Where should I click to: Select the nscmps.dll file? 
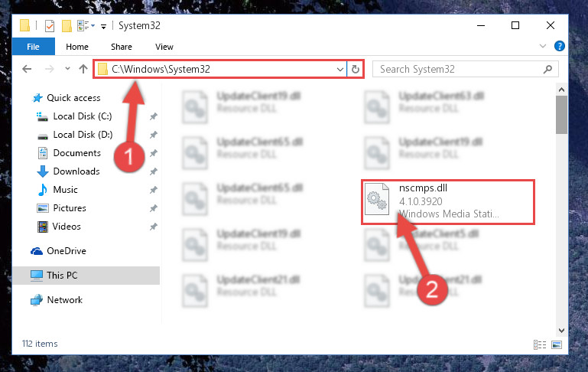point(448,202)
